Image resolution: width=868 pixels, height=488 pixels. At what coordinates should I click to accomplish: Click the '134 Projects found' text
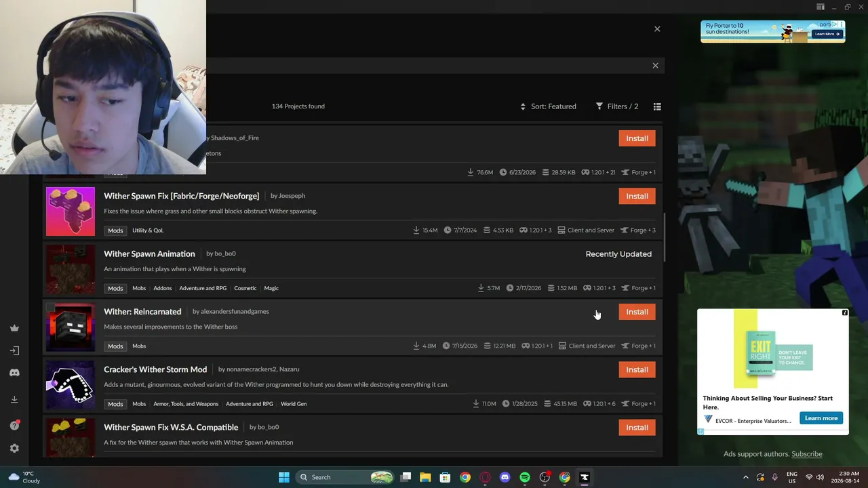pyautogui.click(x=298, y=106)
